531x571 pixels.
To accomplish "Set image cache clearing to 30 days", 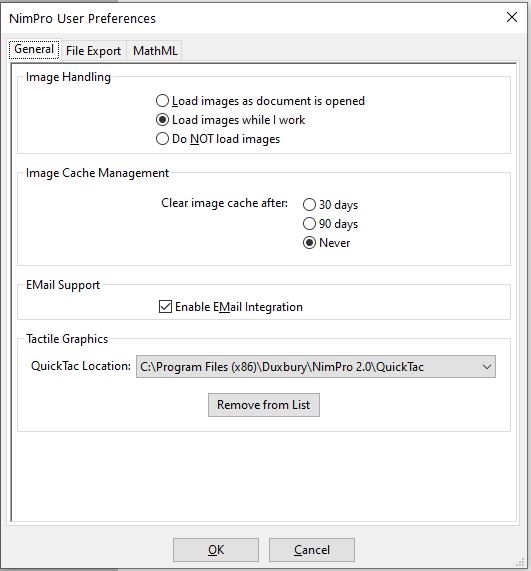I will pyautogui.click(x=330, y=205).
